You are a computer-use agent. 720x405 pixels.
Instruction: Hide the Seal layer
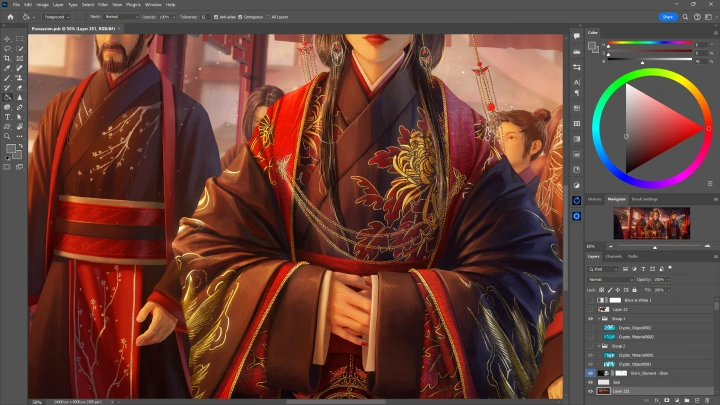pyautogui.click(x=591, y=382)
